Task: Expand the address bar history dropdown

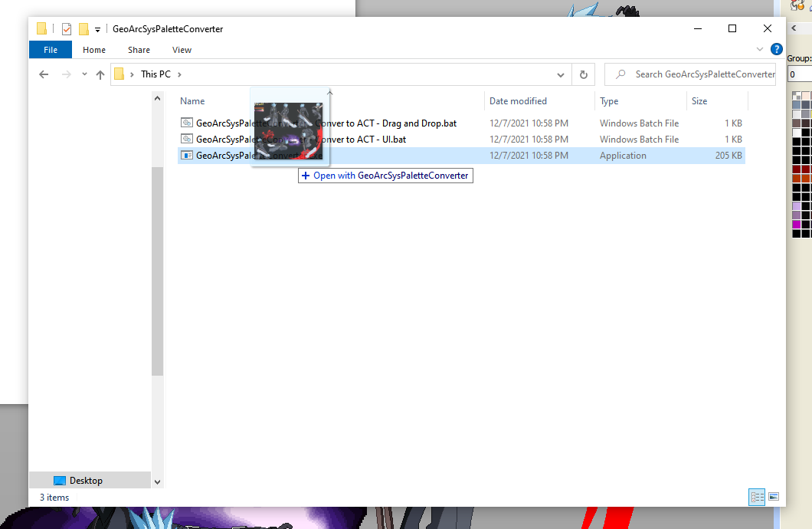Action: [x=560, y=74]
